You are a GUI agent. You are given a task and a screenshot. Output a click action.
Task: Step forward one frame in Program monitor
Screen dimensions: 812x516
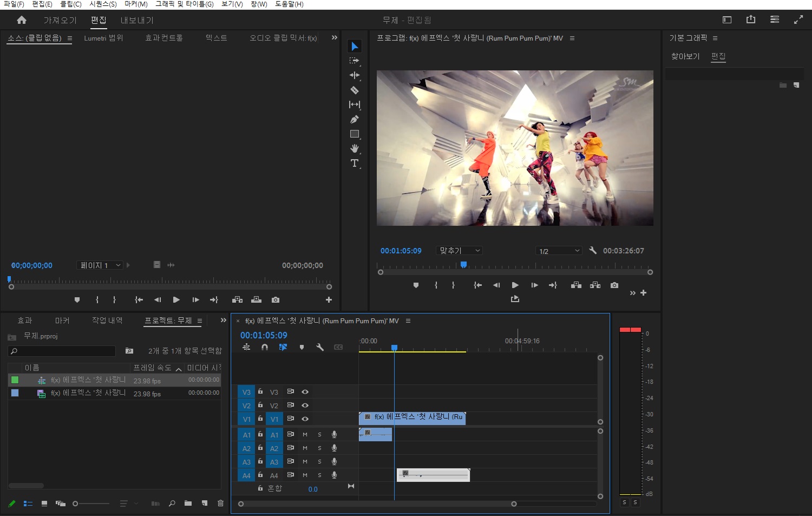pos(534,285)
